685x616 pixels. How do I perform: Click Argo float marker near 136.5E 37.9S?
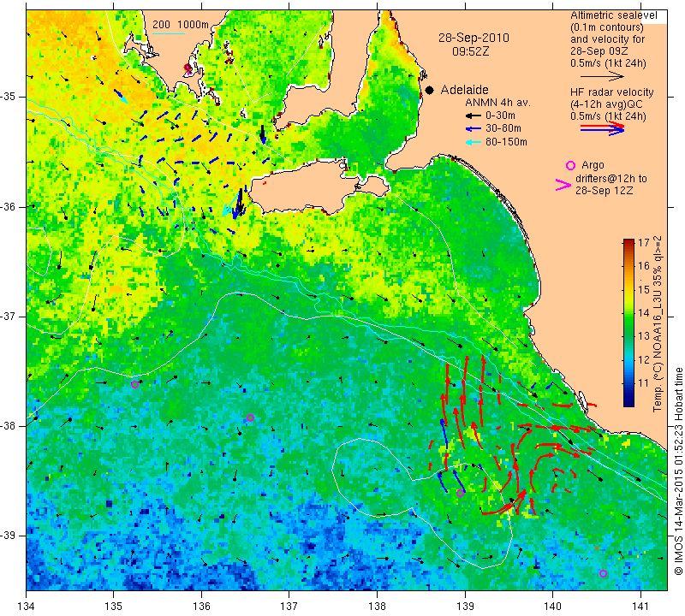point(250,418)
